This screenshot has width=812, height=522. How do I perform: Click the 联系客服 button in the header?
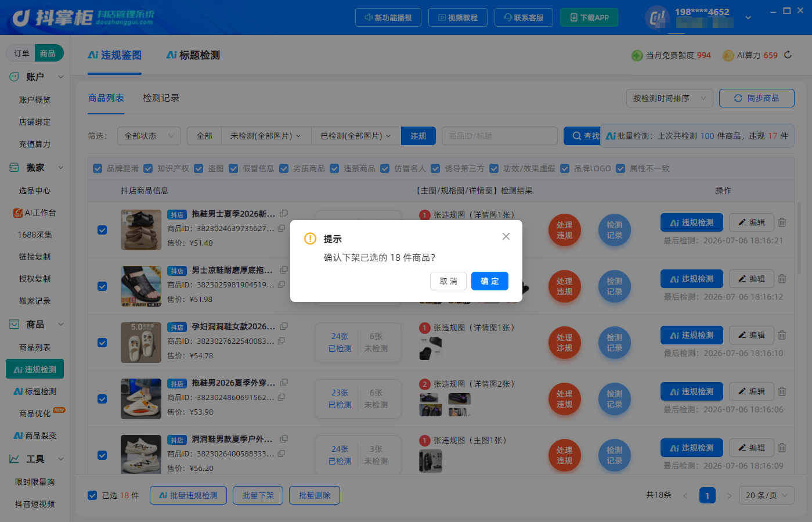tap(524, 17)
